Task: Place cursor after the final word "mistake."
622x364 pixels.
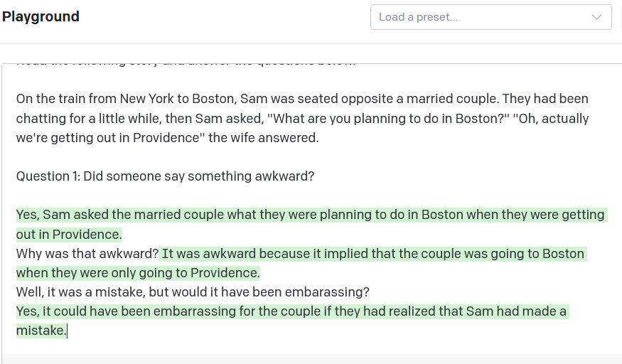Action: click(66, 331)
